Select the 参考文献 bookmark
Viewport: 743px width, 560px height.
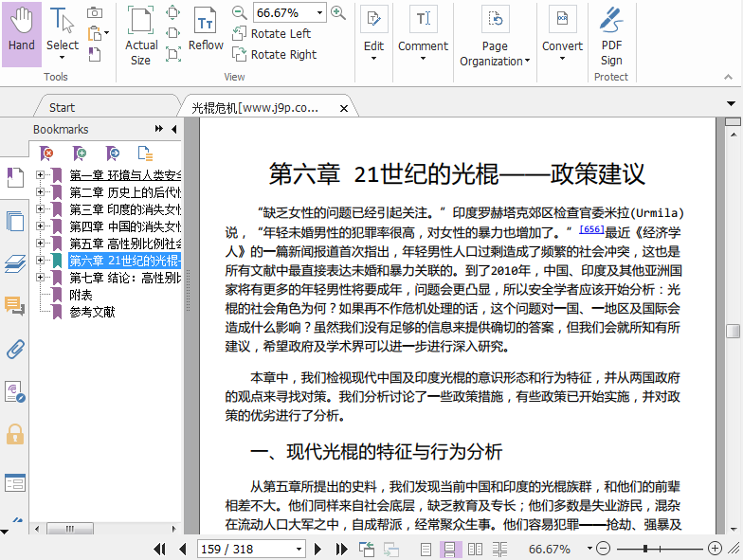(x=92, y=312)
